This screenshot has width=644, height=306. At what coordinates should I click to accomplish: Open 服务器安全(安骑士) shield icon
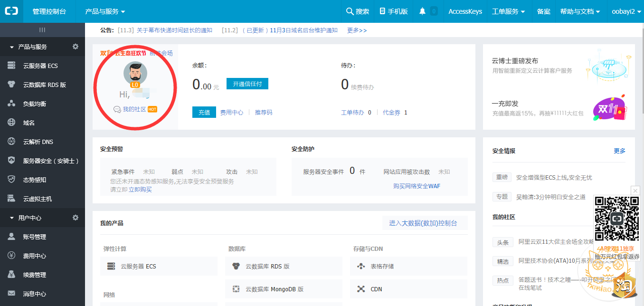click(x=12, y=161)
